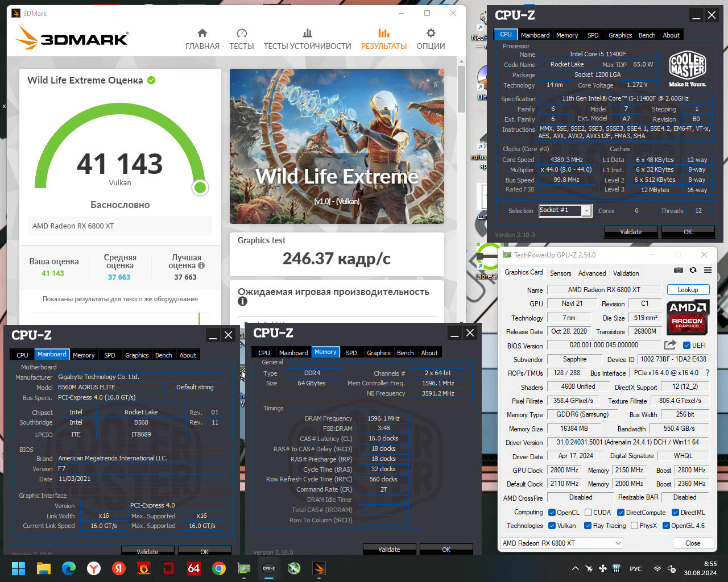Open File Explorer from the taskbar
728x582 pixels.
point(44,568)
